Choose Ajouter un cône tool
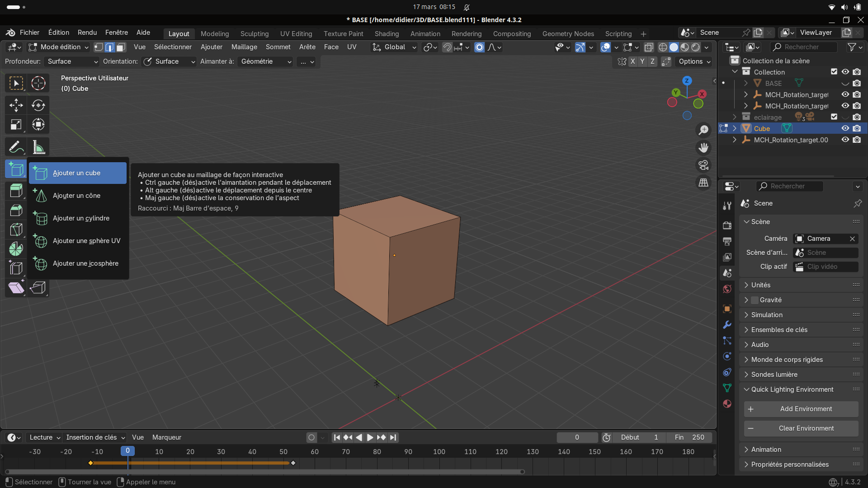 pyautogui.click(x=77, y=196)
